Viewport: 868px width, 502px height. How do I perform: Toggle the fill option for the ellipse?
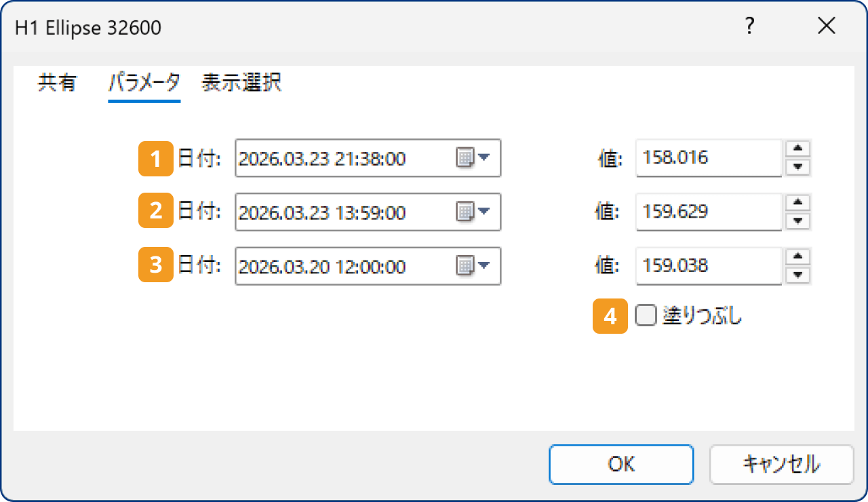point(645,315)
